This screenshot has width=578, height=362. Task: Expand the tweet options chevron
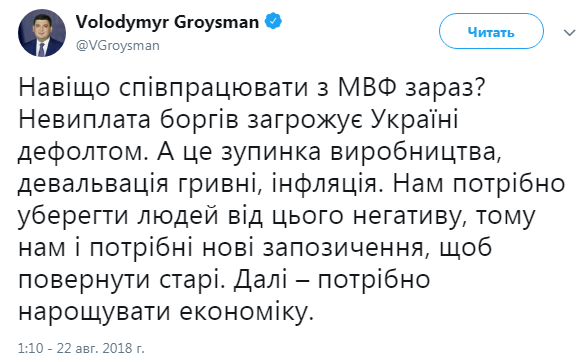tap(569, 32)
